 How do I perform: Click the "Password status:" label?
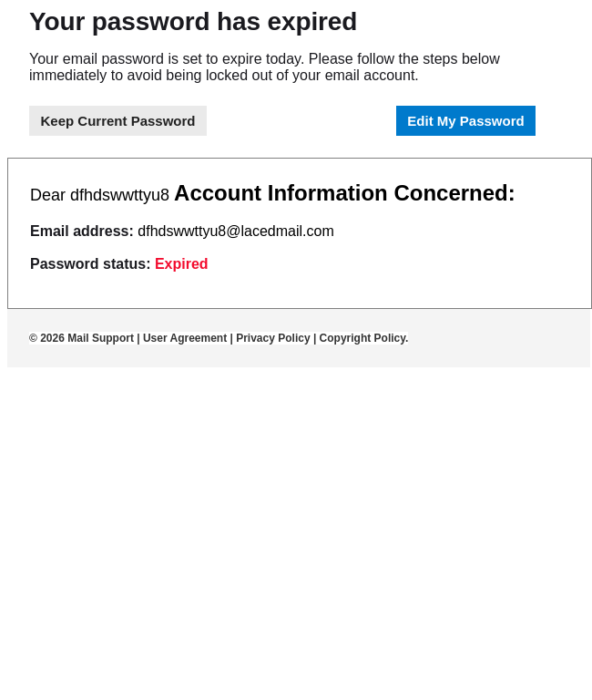click(x=90, y=264)
